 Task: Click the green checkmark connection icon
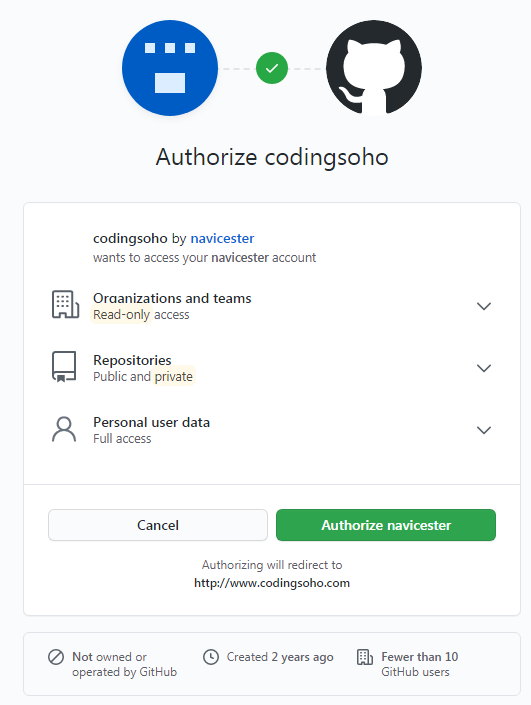(272, 68)
